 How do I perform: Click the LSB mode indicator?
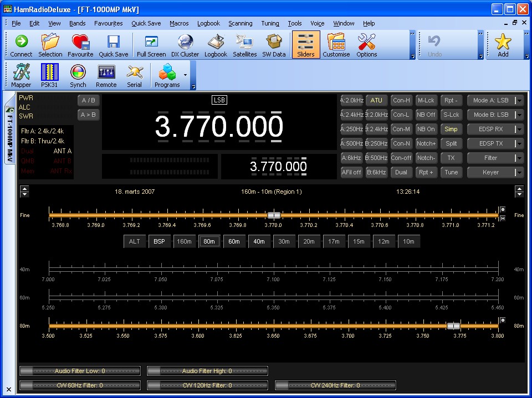coord(219,100)
